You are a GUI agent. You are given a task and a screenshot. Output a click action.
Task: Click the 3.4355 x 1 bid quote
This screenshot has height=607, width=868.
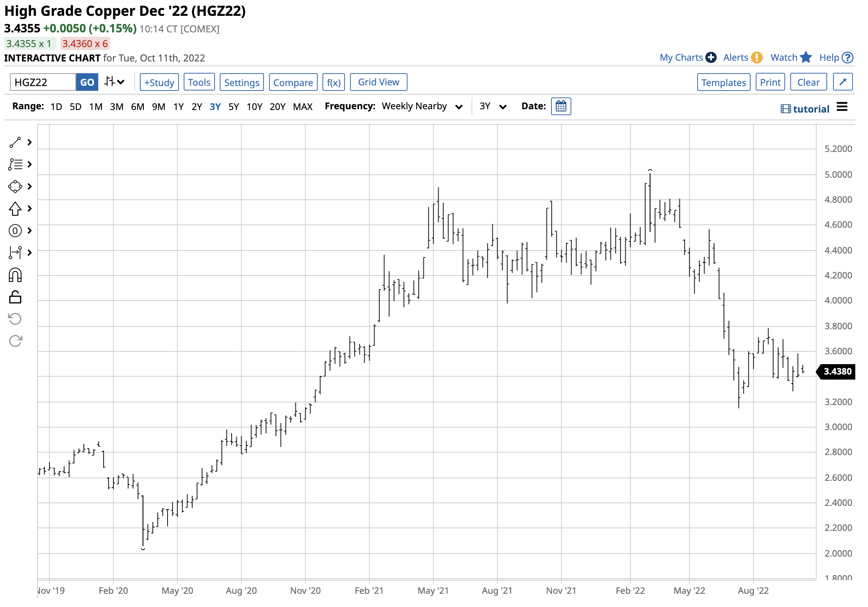[x=30, y=43]
